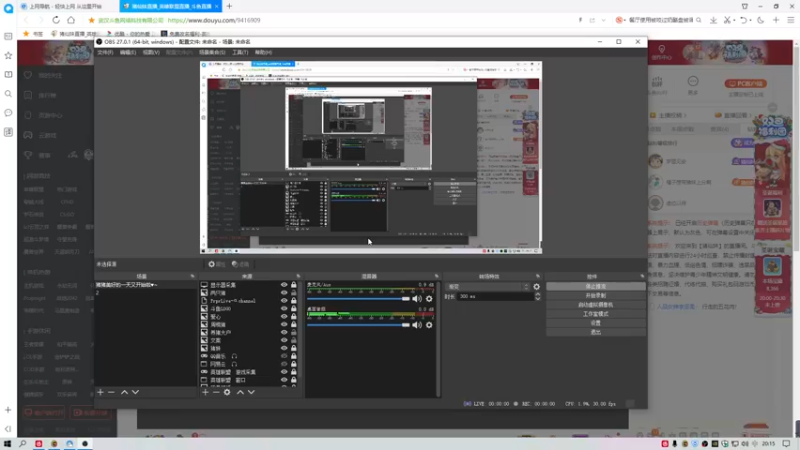This screenshot has height=450, width=800.
Task: Click the browser home icon
Action: click(71, 20)
